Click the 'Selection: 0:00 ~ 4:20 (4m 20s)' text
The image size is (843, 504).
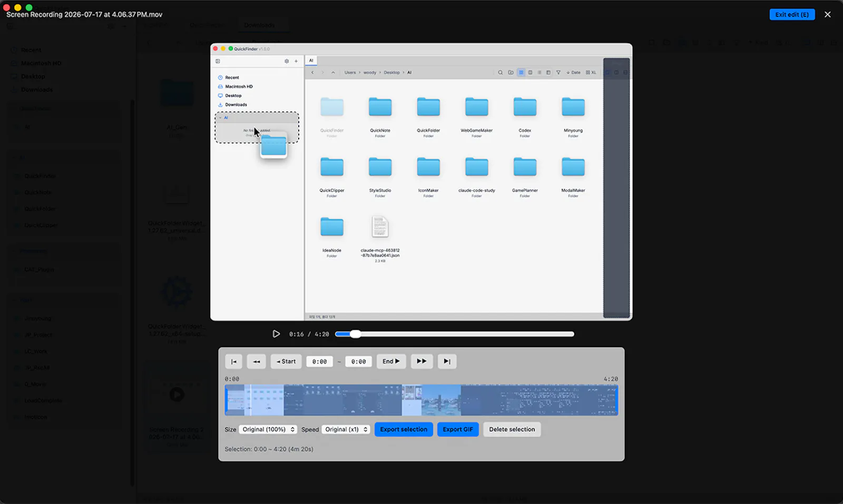click(x=269, y=449)
